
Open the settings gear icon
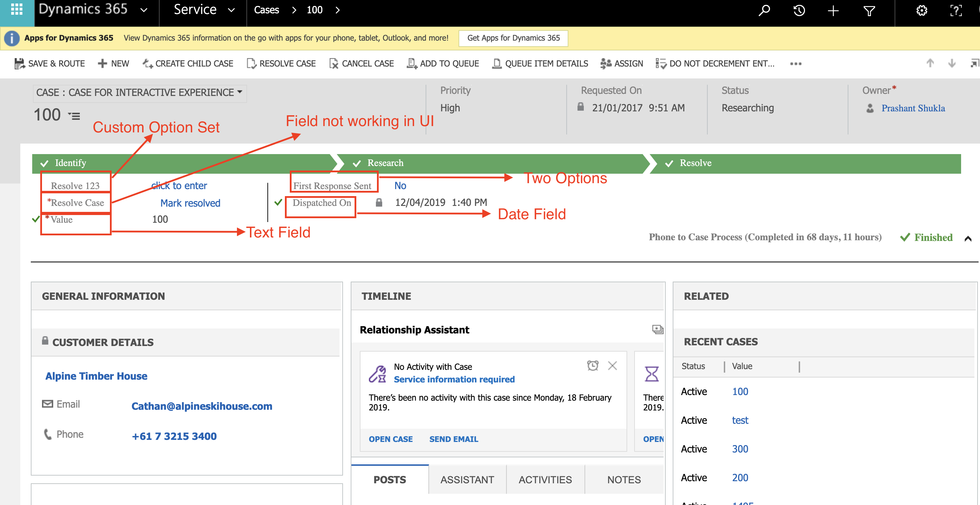pos(921,10)
